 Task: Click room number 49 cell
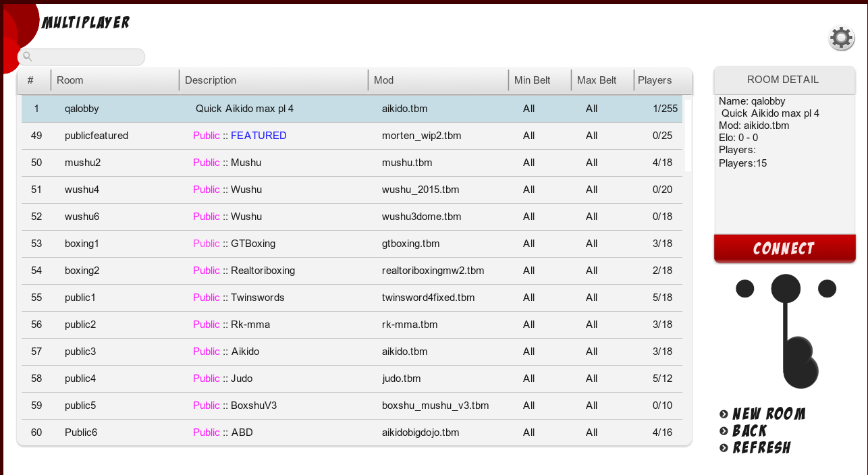[x=36, y=136]
